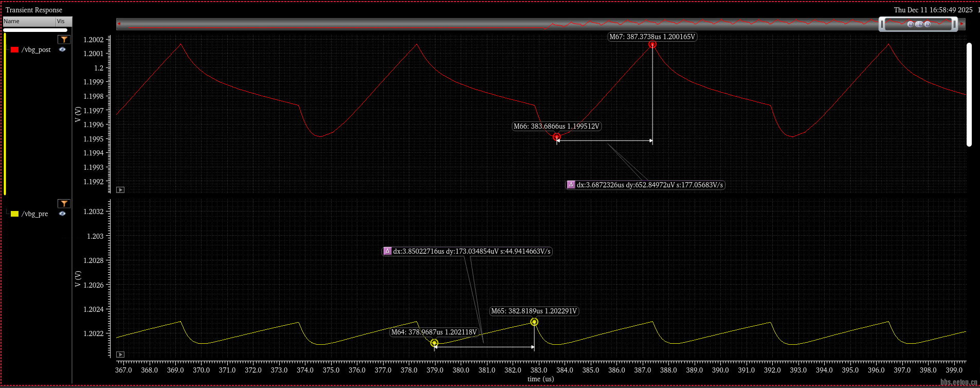Select the /vbg_pre signal name
Screen dimensions: 980x388
(x=34, y=214)
